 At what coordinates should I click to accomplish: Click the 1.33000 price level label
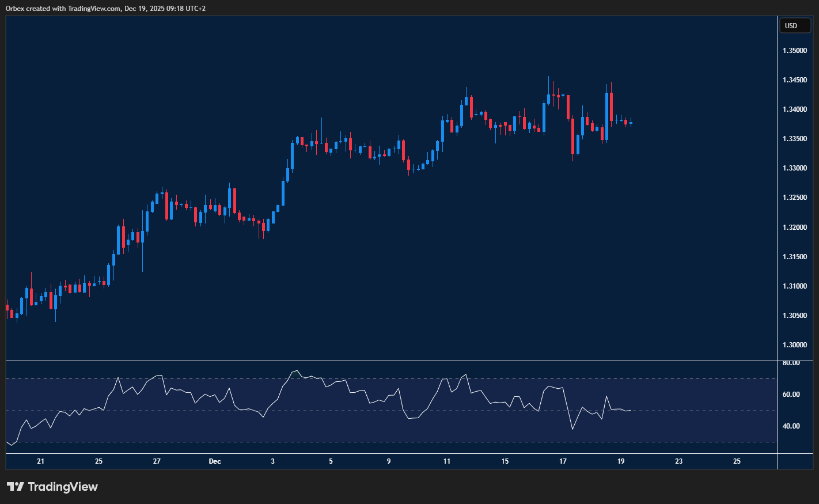794,168
